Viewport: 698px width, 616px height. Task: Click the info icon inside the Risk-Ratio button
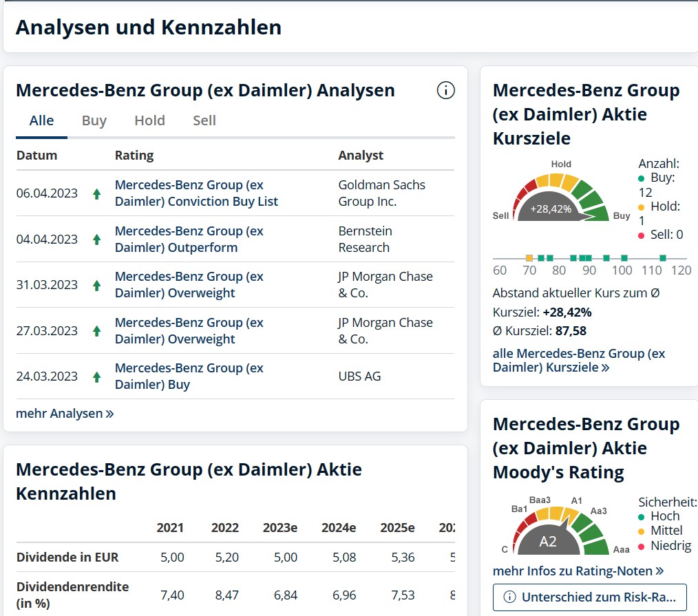(510, 597)
